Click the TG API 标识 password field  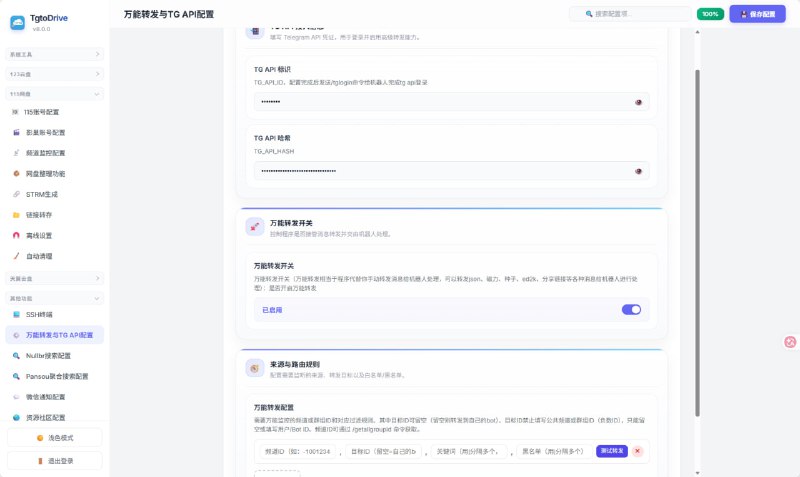452,102
